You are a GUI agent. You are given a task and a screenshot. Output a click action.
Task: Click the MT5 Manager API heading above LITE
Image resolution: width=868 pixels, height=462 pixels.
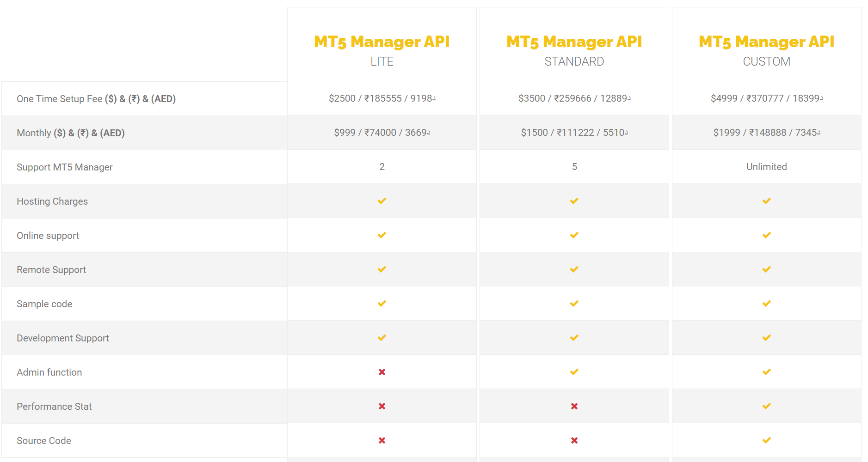[382, 42]
